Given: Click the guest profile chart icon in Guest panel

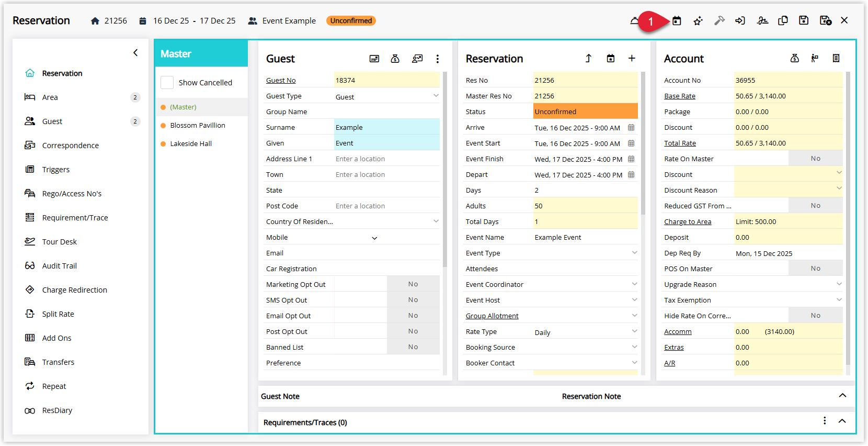Looking at the screenshot, I should pyautogui.click(x=417, y=59).
